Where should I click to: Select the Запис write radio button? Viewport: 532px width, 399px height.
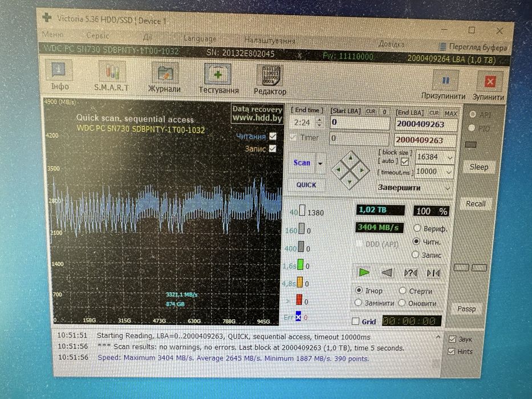(x=415, y=254)
